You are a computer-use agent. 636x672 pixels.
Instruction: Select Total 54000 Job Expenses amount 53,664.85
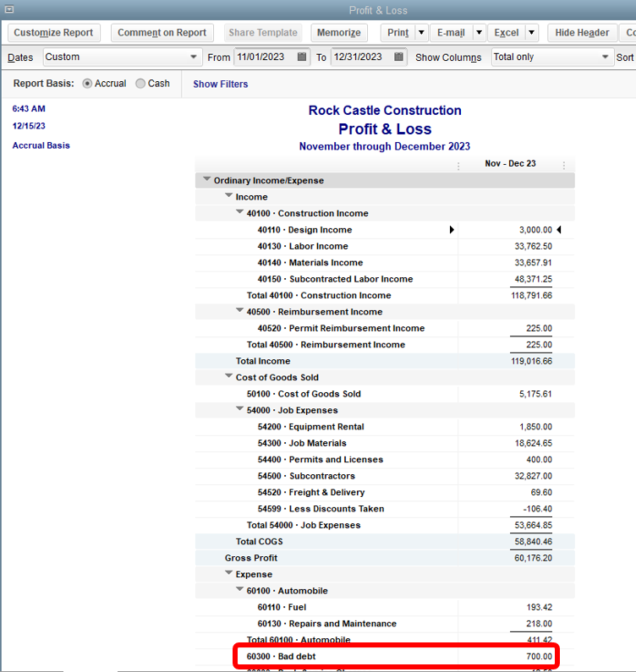pos(533,525)
